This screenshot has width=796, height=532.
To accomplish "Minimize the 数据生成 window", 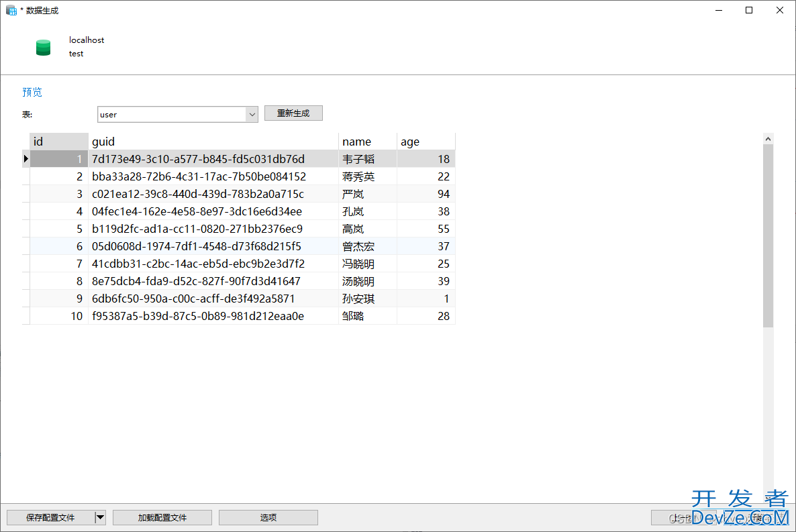I will [x=718, y=10].
